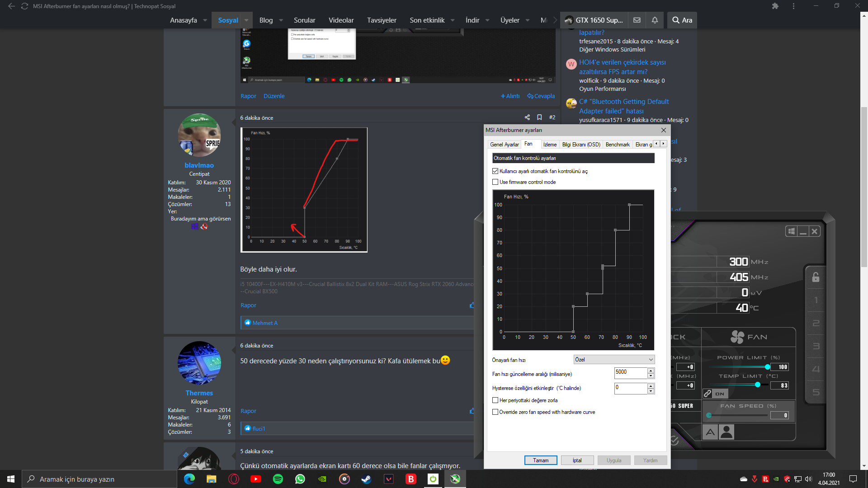Open Spotify from the taskbar
Image resolution: width=868 pixels, height=488 pixels.
(278, 479)
